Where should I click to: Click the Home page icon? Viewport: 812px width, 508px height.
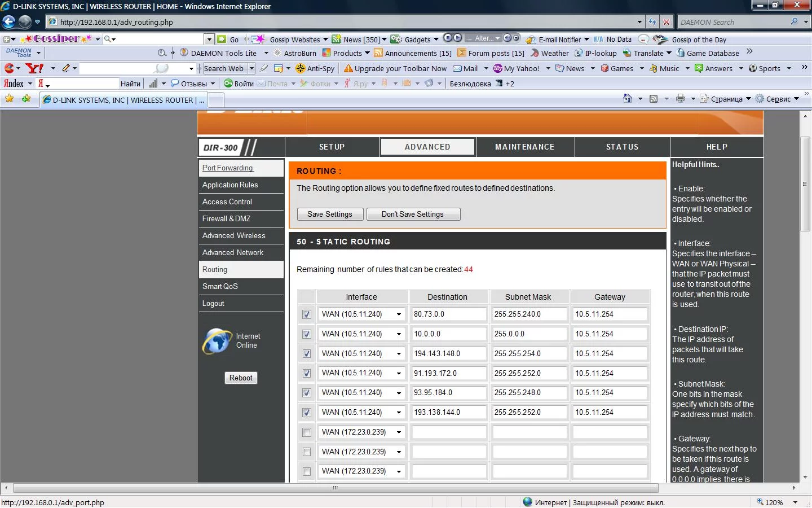(628, 99)
